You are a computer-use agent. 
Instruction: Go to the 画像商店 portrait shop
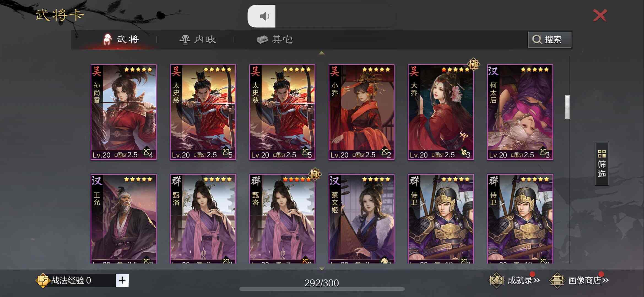579,280
